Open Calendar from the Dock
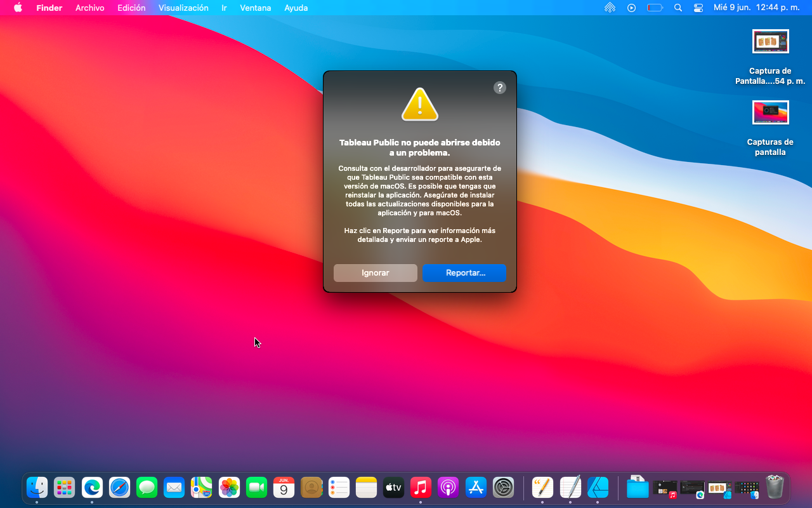The width and height of the screenshot is (812, 508). [x=284, y=488]
